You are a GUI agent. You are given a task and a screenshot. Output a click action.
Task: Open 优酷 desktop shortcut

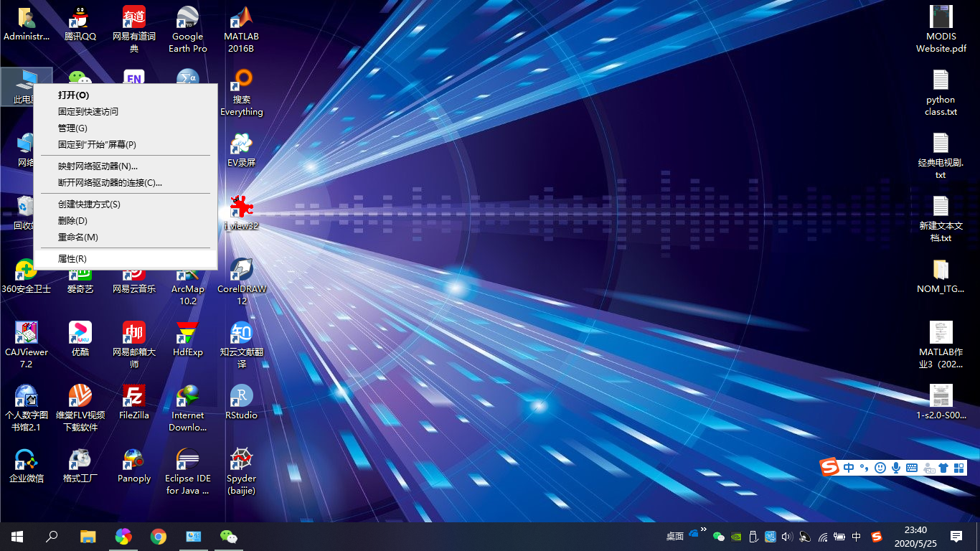(80, 339)
